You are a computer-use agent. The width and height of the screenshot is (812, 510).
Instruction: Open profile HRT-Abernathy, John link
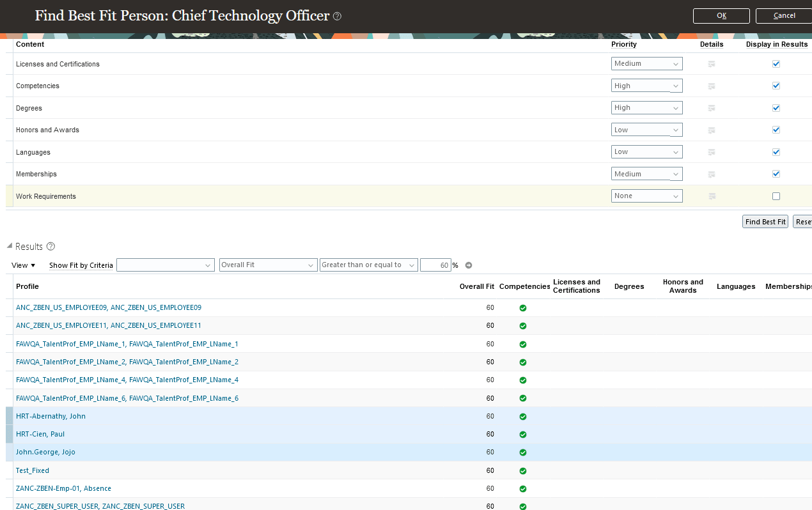point(51,417)
